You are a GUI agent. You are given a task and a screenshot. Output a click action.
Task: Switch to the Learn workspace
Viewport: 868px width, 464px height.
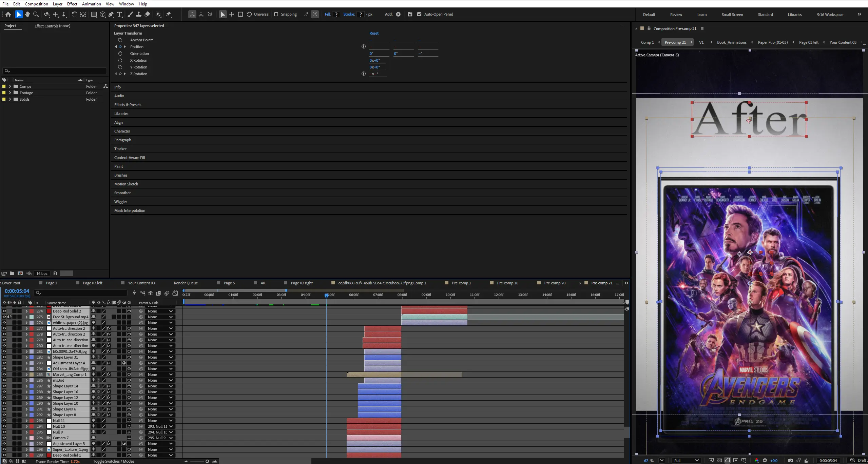pos(702,15)
